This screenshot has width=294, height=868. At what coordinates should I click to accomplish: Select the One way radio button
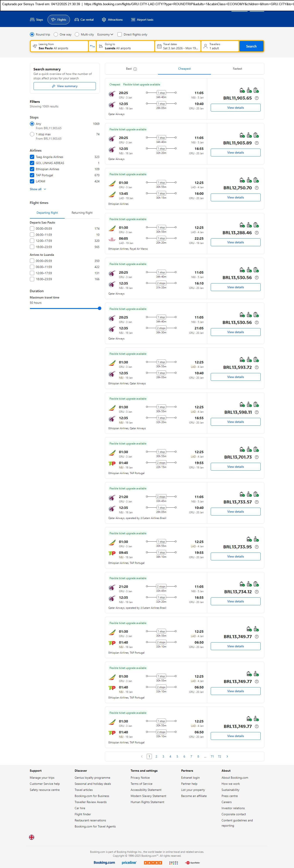(x=56, y=34)
